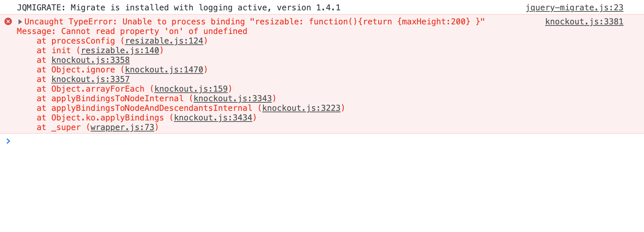
Task: Open wrapper.js:73 from _super frame
Action: click(122, 127)
